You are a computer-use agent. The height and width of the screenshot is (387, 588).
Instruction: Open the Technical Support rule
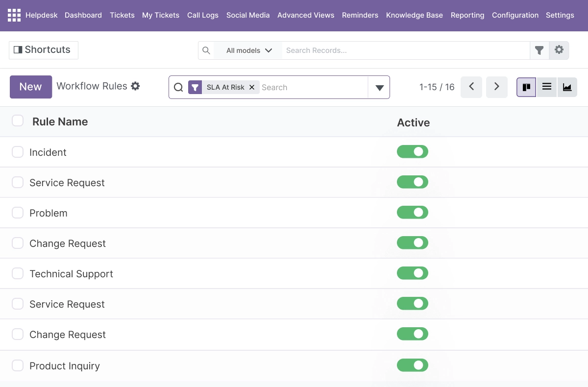(x=71, y=274)
